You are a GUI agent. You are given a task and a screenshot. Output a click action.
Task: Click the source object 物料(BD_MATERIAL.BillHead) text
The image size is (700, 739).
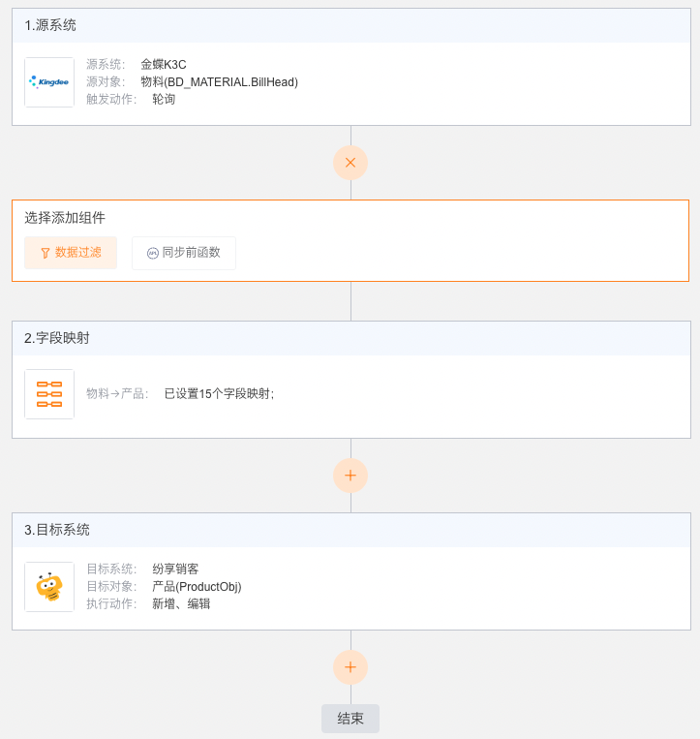(x=220, y=82)
